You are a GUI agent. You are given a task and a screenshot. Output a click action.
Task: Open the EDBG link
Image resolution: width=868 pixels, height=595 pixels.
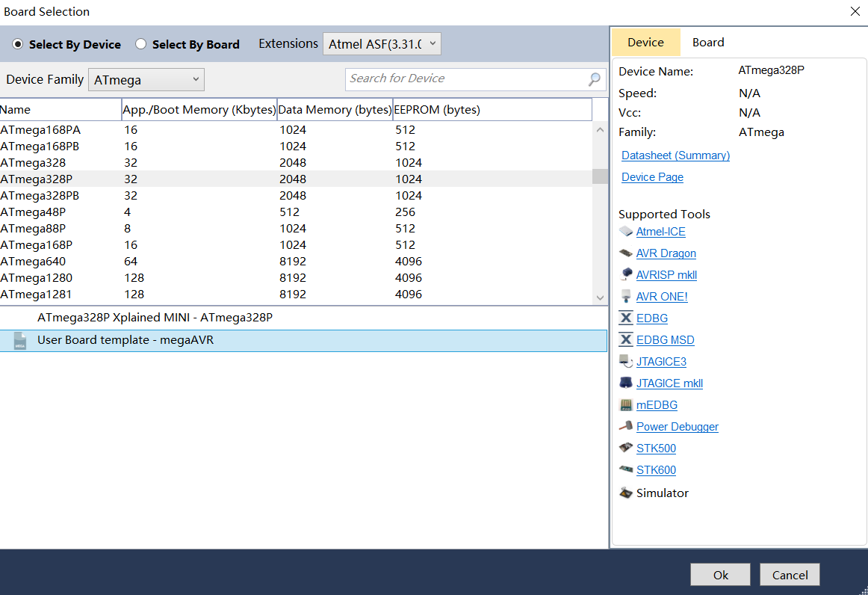(651, 318)
